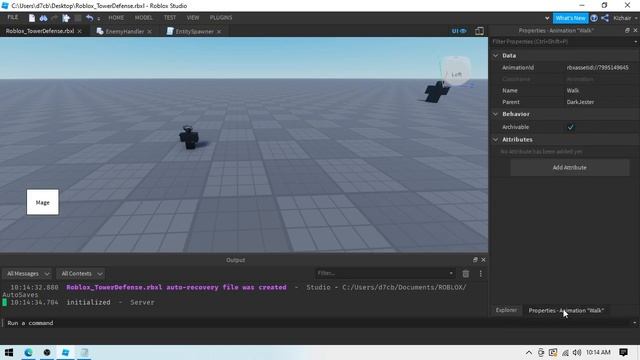The height and width of the screenshot is (360, 640).
Task: Switch to the MODEL ribbon tab
Action: click(x=144, y=18)
